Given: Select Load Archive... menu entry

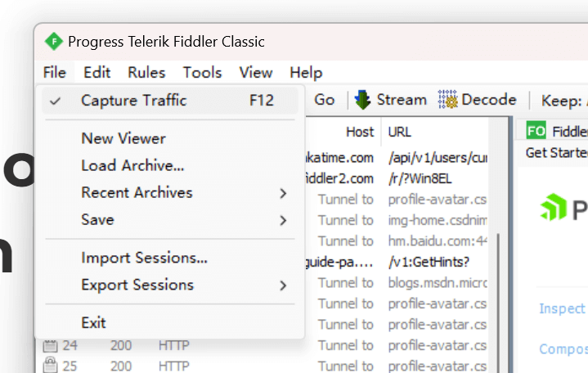Looking at the screenshot, I should (x=132, y=165).
